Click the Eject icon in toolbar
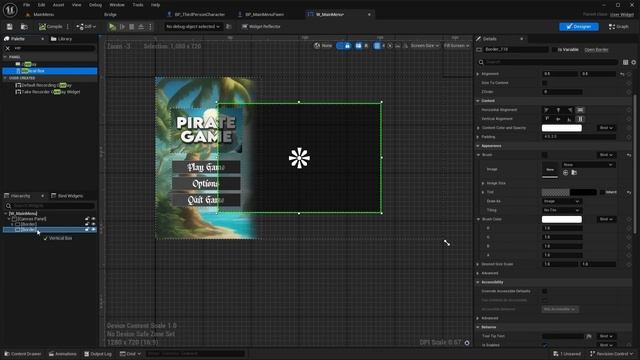This screenshot has height=360, width=640. coord(141,27)
